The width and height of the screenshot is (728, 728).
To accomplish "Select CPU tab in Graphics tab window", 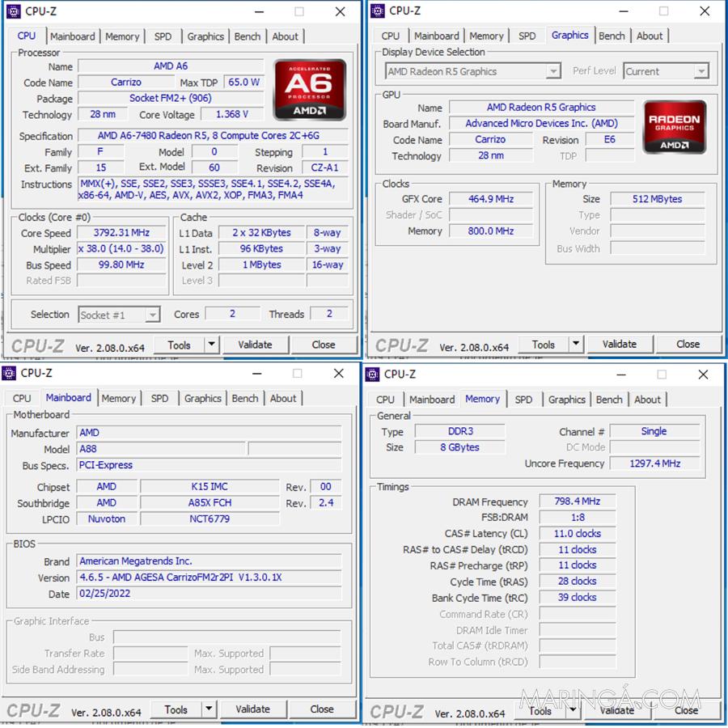I will coord(391,36).
